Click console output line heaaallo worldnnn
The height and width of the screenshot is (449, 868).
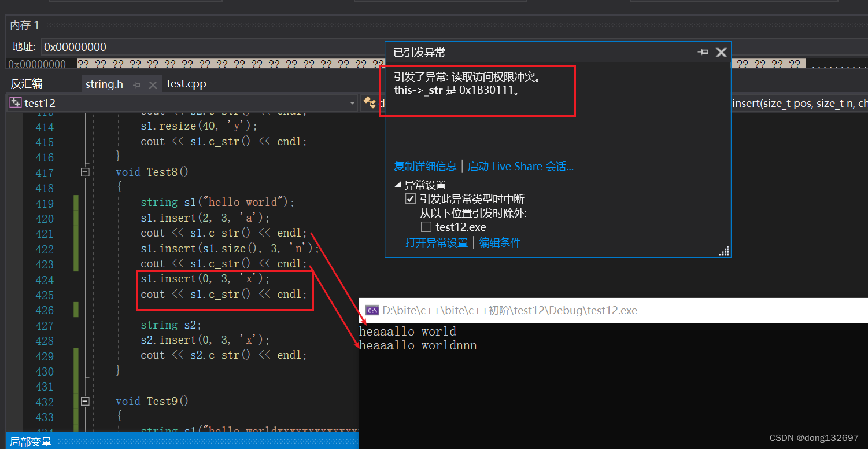tap(418, 345)
